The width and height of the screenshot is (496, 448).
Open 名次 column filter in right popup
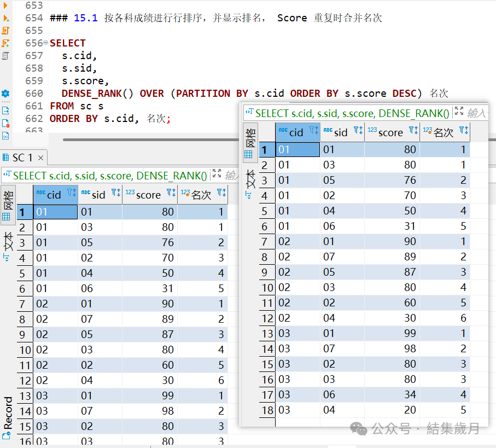(x=464, y=130)
